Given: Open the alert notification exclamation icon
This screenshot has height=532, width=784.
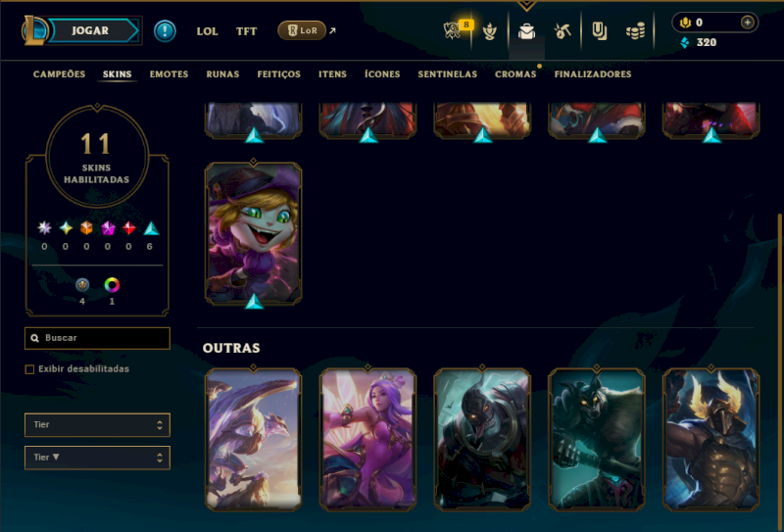Looking at the screenshot, I should pos(165,31).
